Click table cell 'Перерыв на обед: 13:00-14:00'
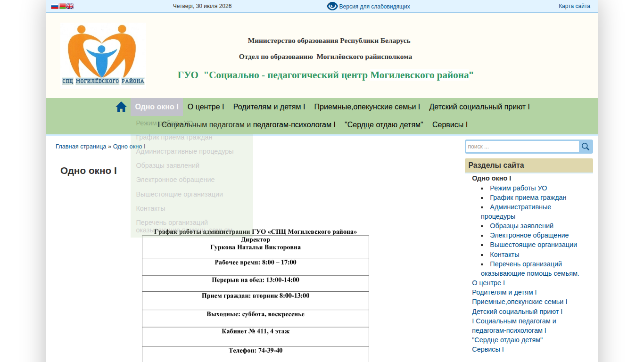The width and height of the screenshot is (644, 362). coord(256,283)
